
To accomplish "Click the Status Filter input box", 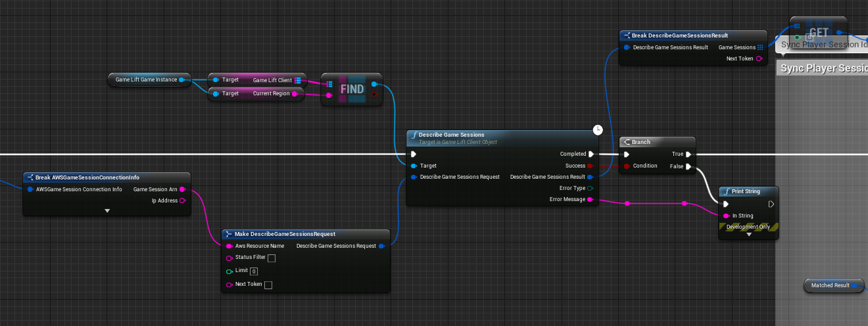I will pyautogui.click(x=272, y=258).
